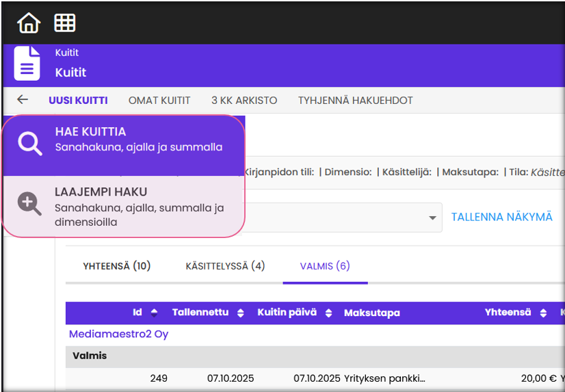Click the Kuitit document icon
565x392 pixels.
[x=27, y=64]
